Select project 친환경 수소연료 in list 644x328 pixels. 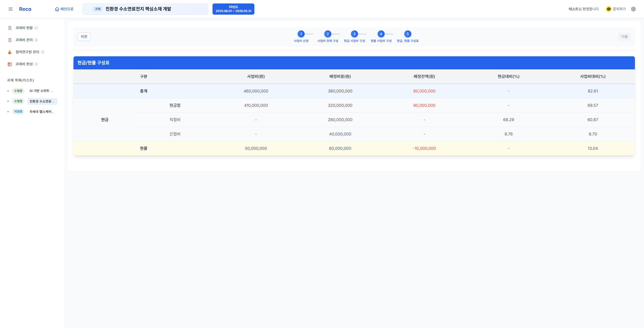(42, 101)
